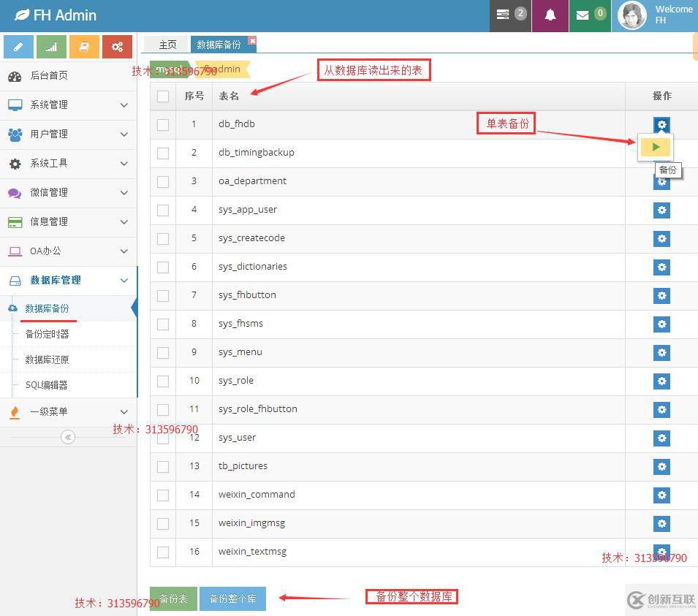Click the yellow notes icon in the toolbar
Image resolution: width=698 pixels, height=616 pixels.
[x=84, y=46]
